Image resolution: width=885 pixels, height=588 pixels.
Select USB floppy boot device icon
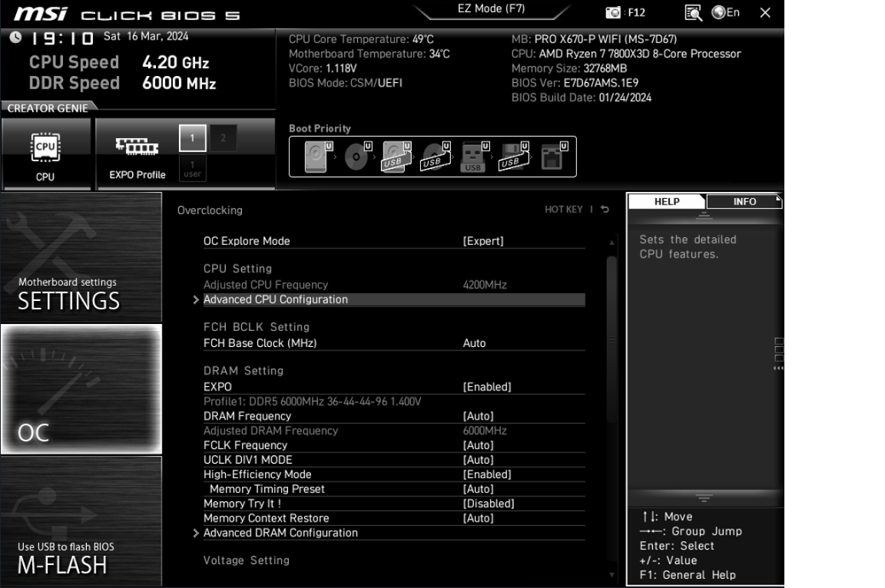coord(514,157)
